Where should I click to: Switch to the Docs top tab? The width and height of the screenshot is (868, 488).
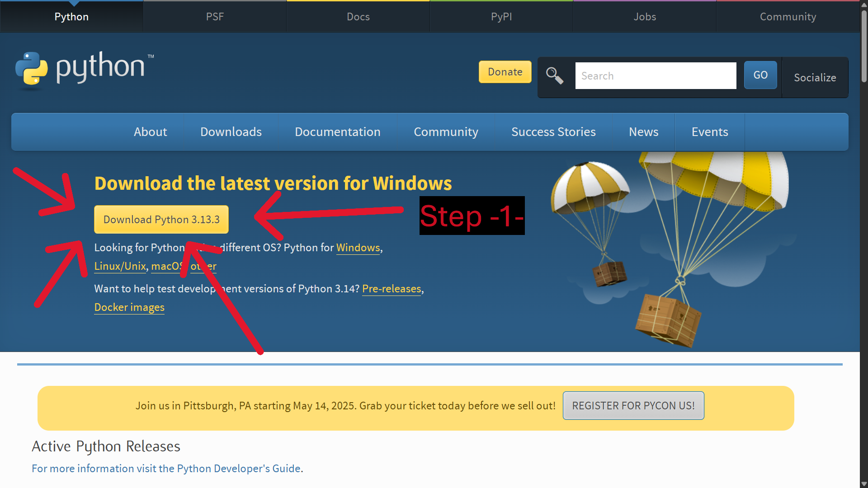pos(358,17)
